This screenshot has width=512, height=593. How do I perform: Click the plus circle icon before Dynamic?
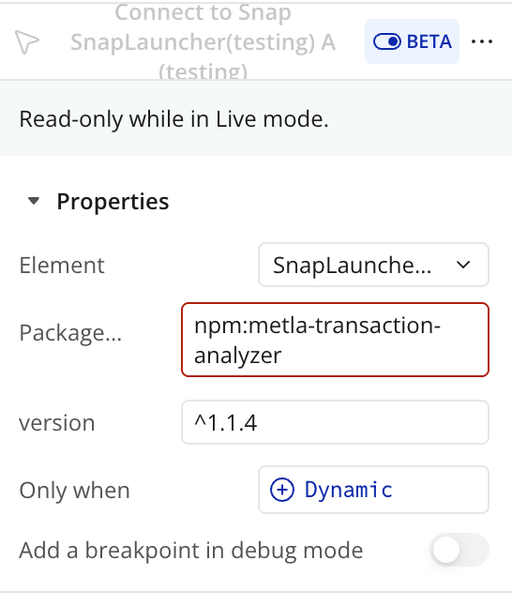click(x=282, y=490)
